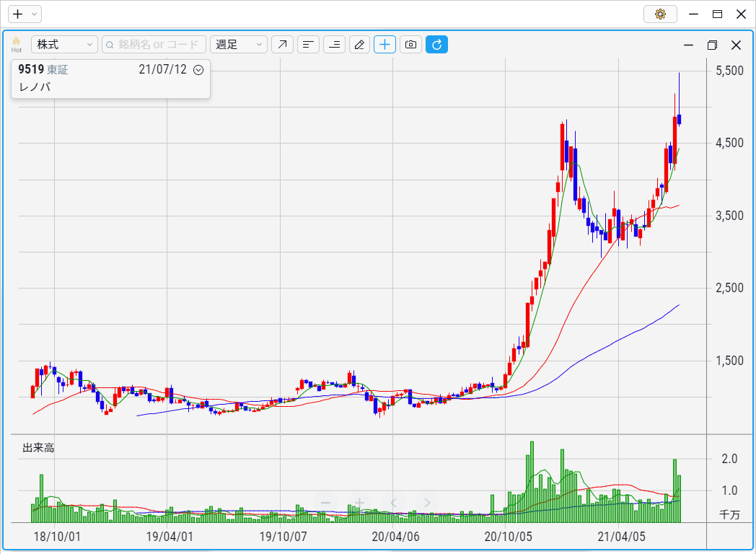This screenshot has height=554, width=756.
Task: Click the 千万 volume unit label
Action: (x=729, y=514)
